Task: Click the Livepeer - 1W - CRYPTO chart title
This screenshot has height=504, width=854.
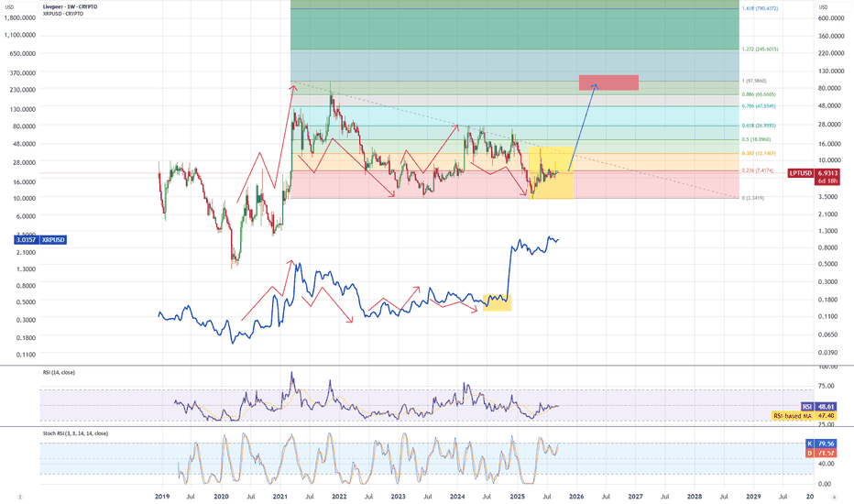Action: (x=70, y=7)
